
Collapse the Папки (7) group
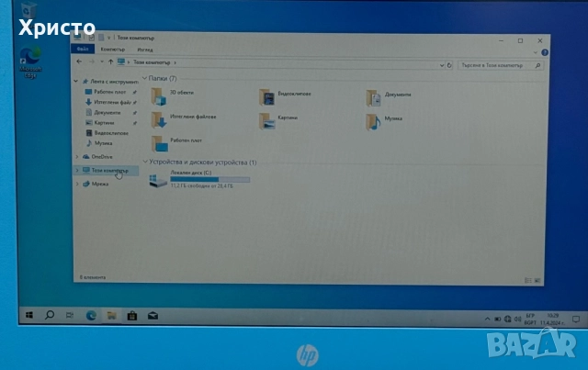[x=145, y=78]
